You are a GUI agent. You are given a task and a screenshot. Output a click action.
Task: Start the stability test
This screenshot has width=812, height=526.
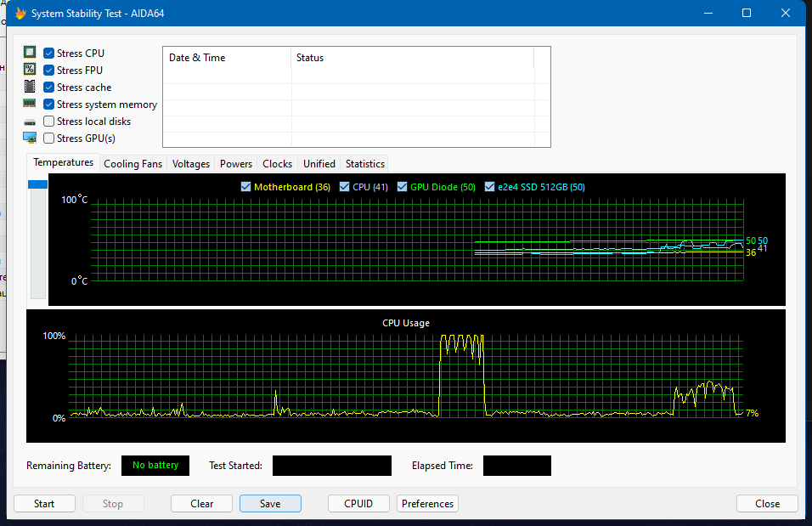pyautogui.click(x=44, y=504)
